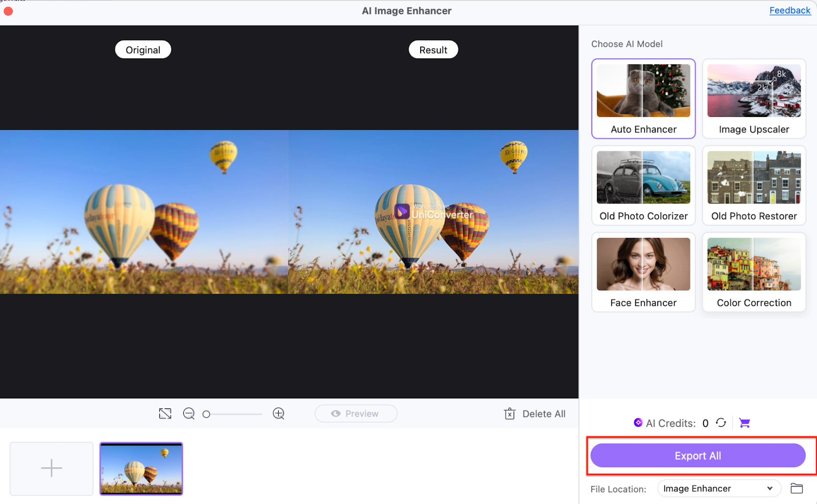The height and width of the screenshot is (504, 817).
Task: Close the AI Image Enhancer window
Action: [8, 11]
